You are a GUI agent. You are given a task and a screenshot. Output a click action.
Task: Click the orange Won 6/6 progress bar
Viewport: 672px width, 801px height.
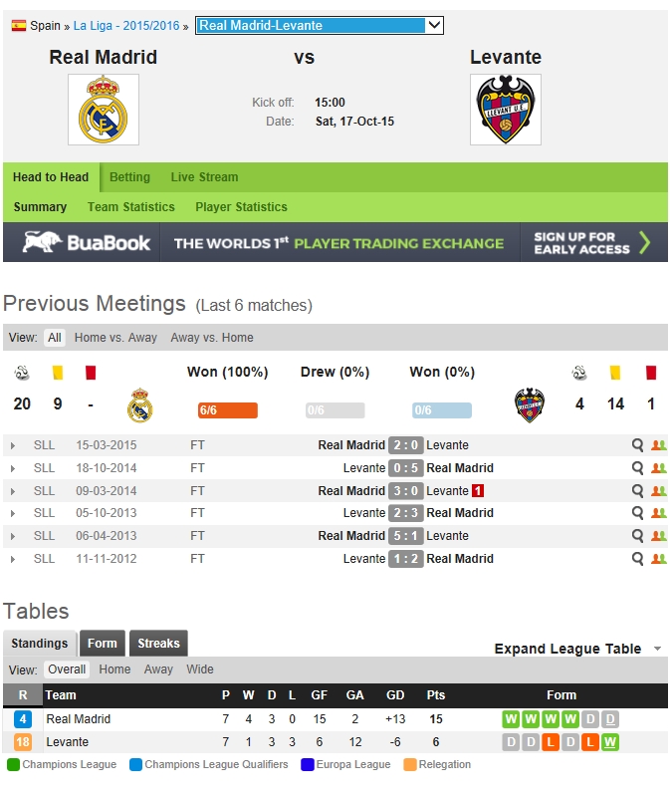pyautogui.click(x=227, y=410)
